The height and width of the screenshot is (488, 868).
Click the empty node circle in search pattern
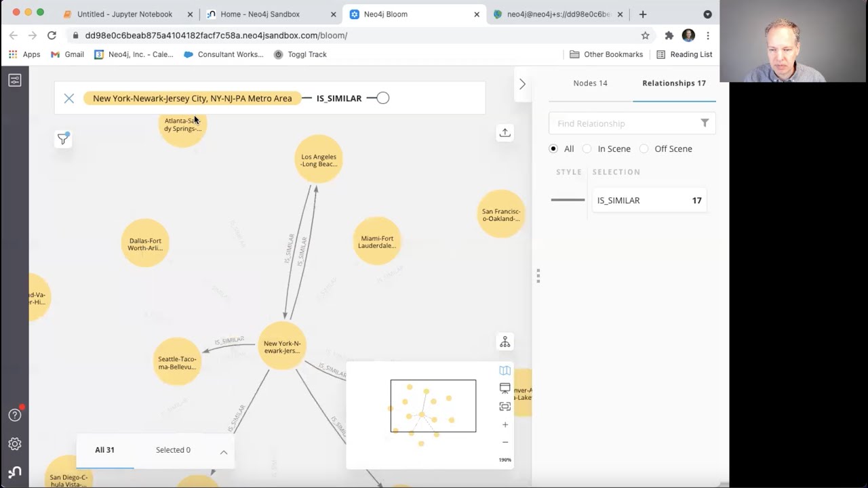[383, 98]
